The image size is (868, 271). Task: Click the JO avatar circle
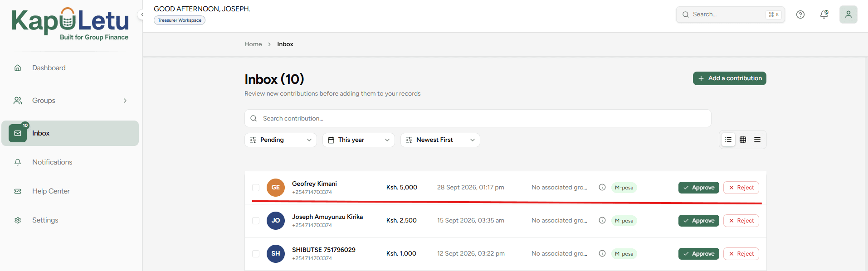(x=276, y=221)
